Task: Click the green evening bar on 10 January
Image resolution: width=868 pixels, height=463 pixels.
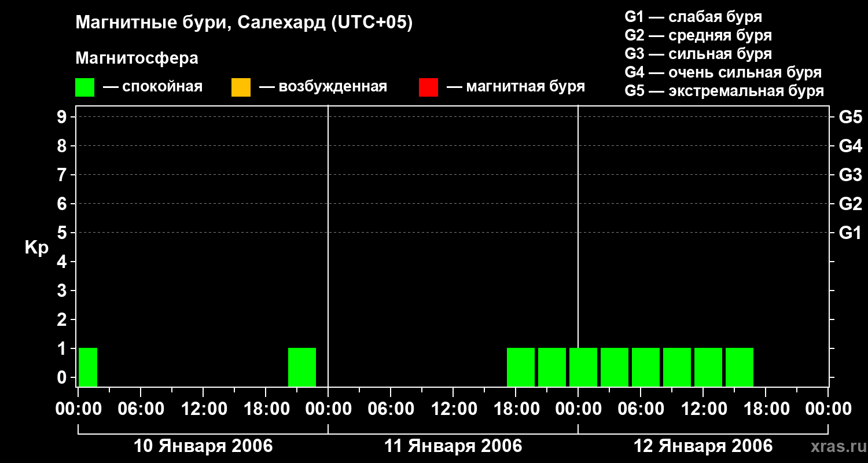Action: [x=302, y=367]
